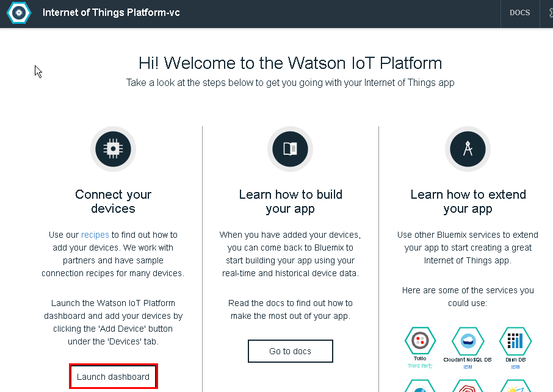
Task: Click the sun weather service icon at bottom
Action: click(515, 386)
